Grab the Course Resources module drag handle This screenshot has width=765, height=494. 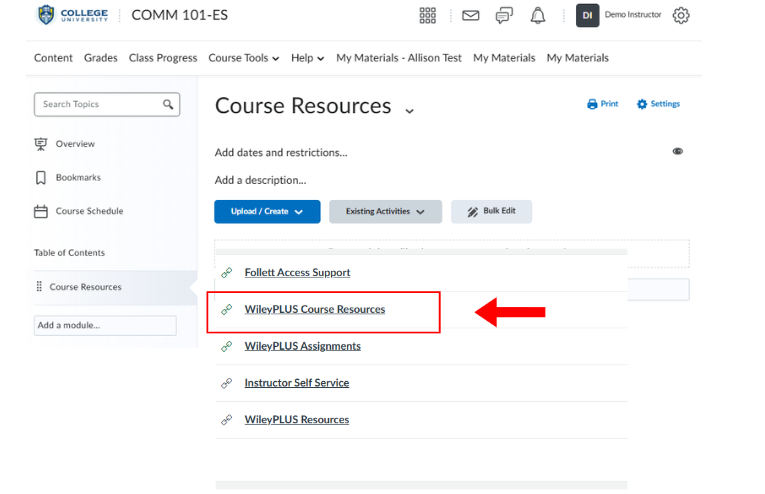pyautogui.click(x=39, y=287)
